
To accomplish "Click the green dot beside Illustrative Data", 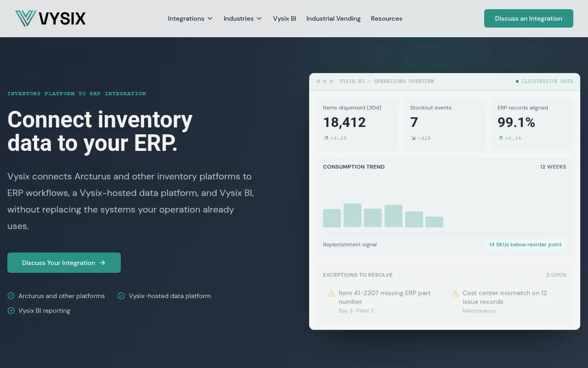I will pos(517,81).
